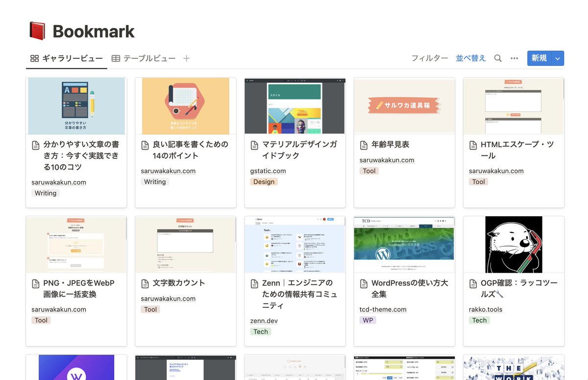Click page icon beside PNG・JPEGをWebP画像に一括変換
Viewport: 588px width, 380px height.
pos(36,283)
